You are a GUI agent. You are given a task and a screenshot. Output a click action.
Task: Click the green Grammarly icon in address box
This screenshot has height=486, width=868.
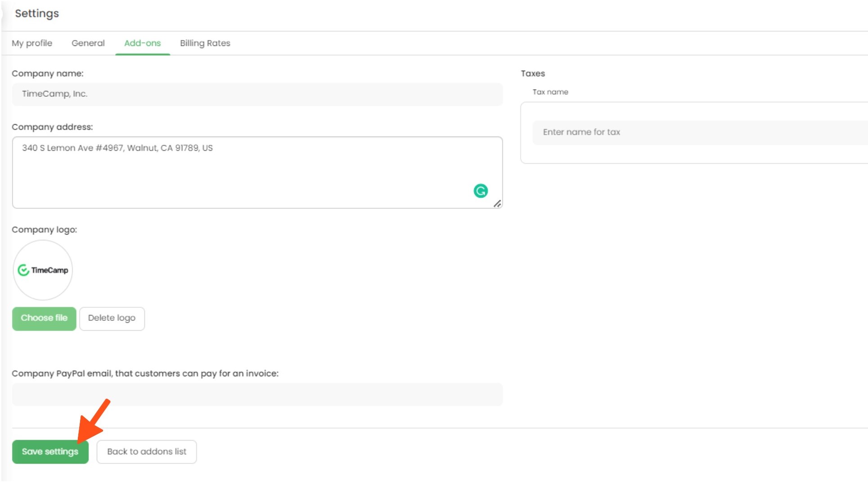coord(480,191)
